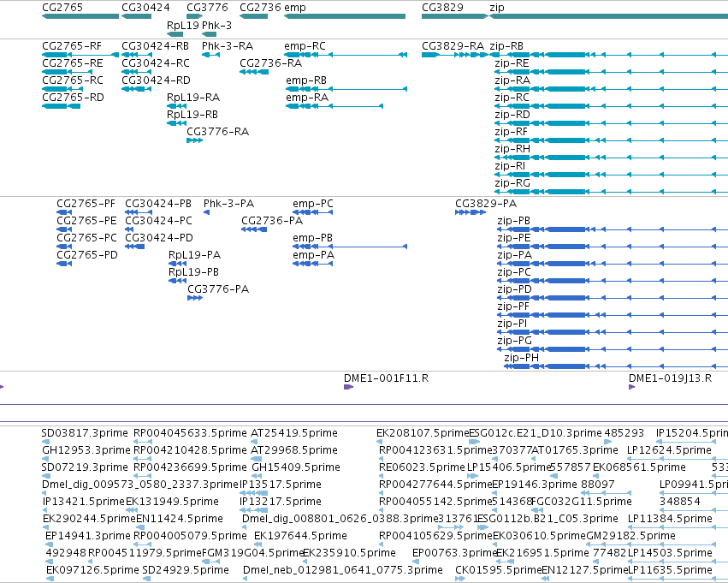The image size is (728, 583).
Task: Click the emp-PB protein label
Action: pyautogui.click(x=312, y=238)
